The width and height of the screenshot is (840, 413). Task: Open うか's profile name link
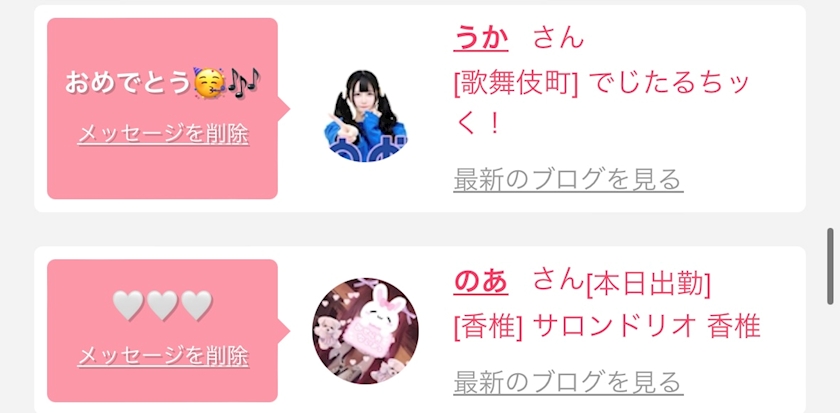coord(481,37)
